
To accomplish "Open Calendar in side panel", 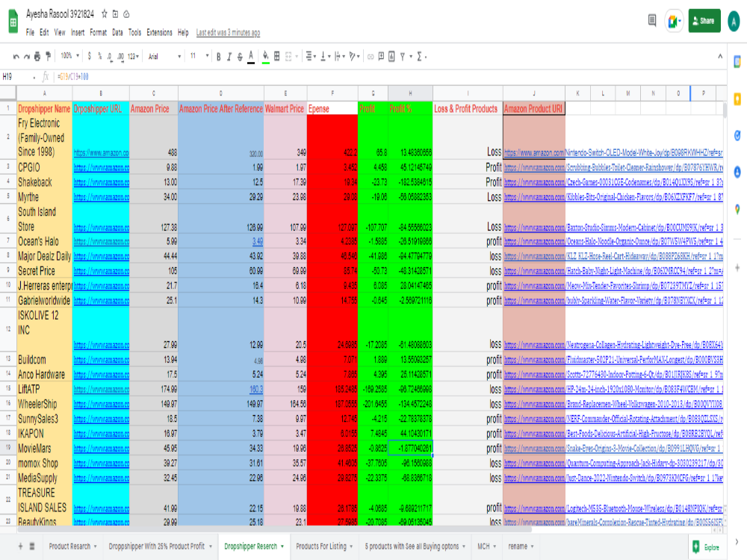I will pos(737,62).
